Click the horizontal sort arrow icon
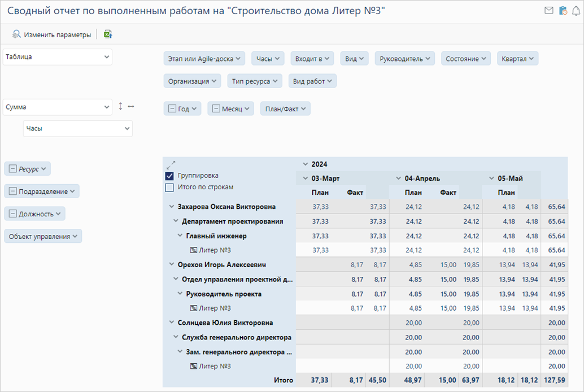 [x=131, y=106]
